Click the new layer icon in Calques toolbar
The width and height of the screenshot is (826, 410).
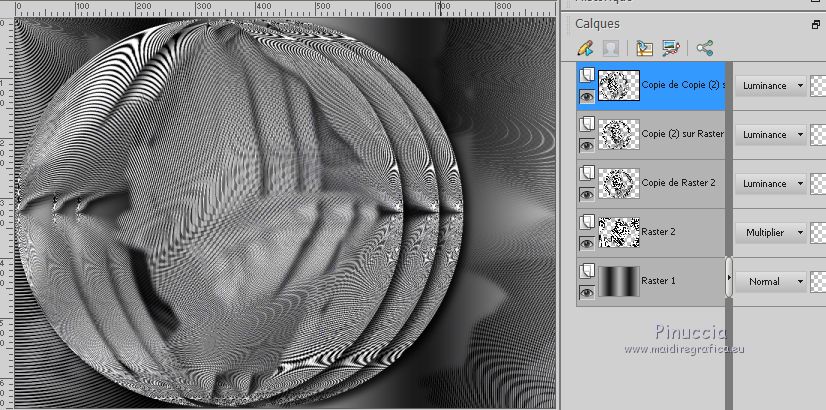click(x=644, y=48)
